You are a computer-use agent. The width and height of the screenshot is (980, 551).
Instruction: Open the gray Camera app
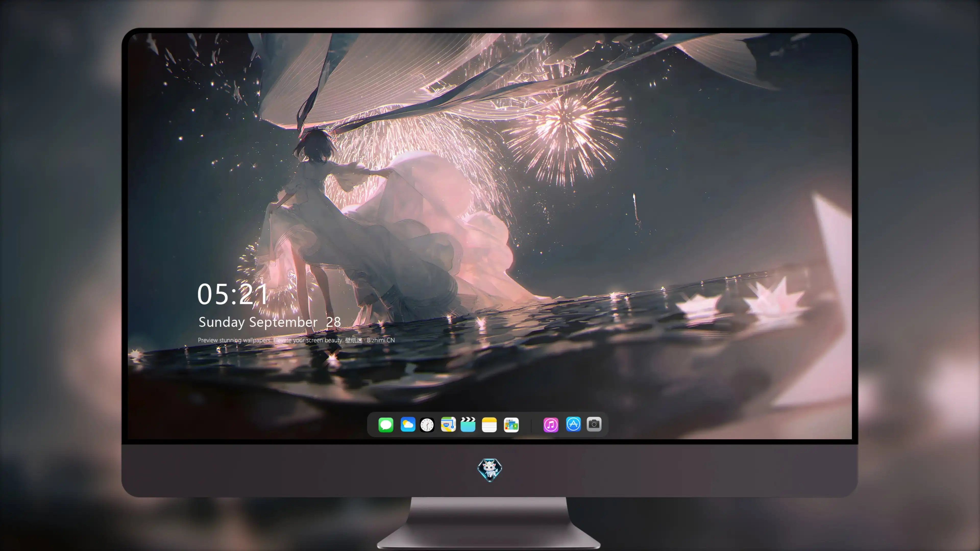point(594,424)
